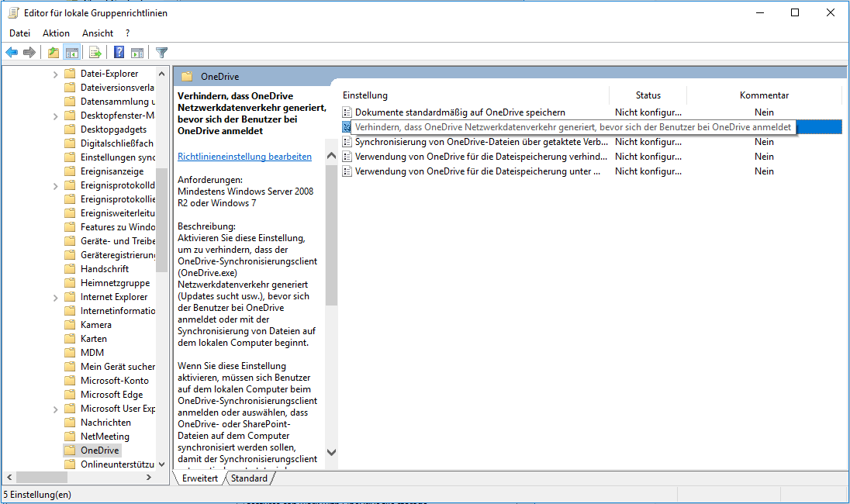Toggle the console tree show/hide icon
Screen dimensions: 850x504
click(71, 53)
